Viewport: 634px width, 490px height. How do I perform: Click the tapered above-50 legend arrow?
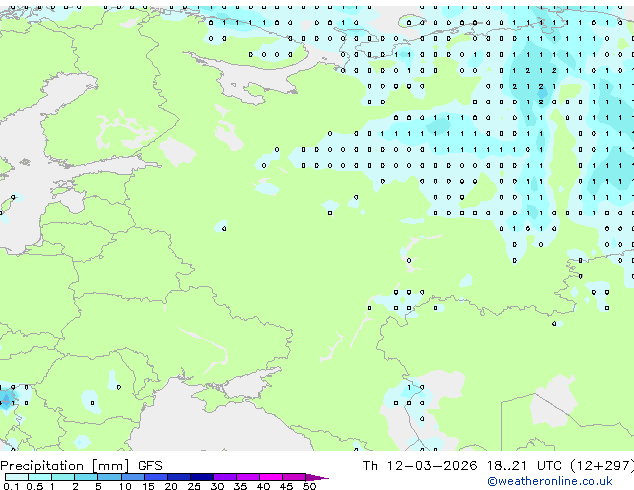pyautogui.click(x=317, y=477)
